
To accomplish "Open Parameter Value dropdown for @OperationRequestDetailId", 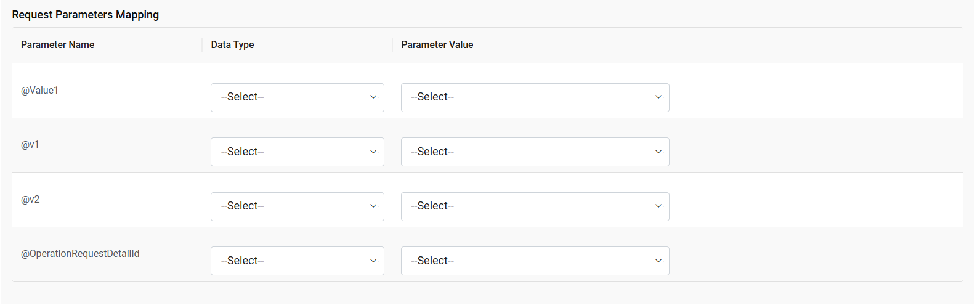I will tap(535, 261).
